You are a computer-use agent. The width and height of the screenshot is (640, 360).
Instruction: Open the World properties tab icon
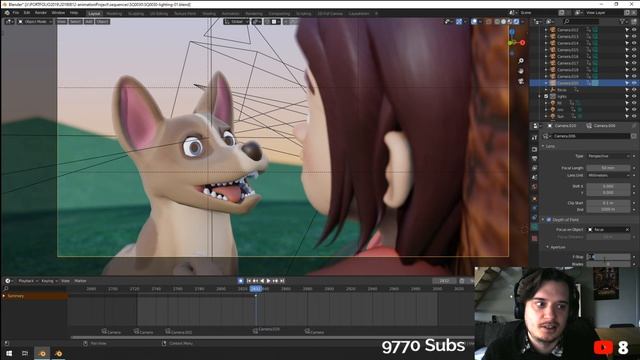[x=535, y=187]
